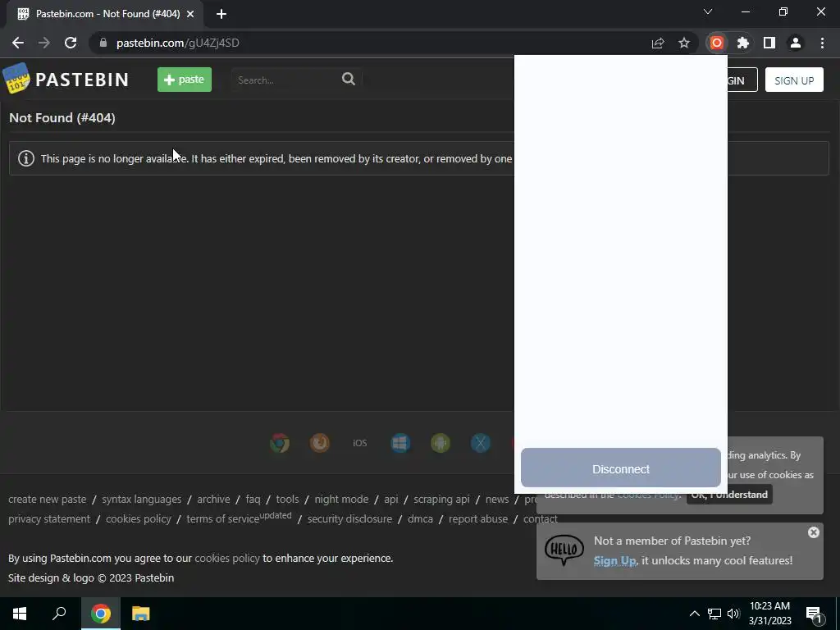Image resolution: width=840 pixels, height=630 pixels.
Task: Open the faq footer link
Action: tap(253, 500)
